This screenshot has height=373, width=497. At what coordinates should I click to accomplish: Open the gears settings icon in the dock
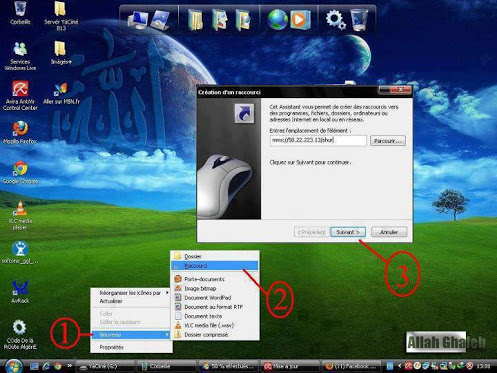pyautogui.click(x=335, y=19)
